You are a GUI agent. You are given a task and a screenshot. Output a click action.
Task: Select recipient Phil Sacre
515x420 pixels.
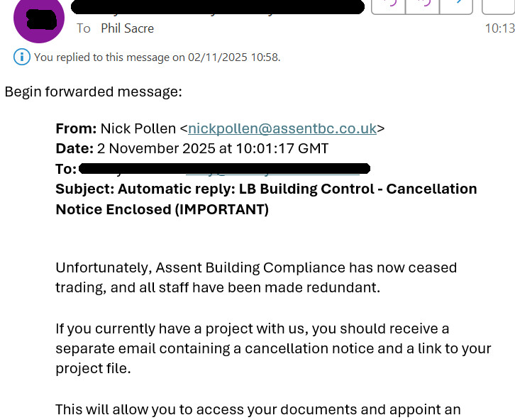(127, 28)
